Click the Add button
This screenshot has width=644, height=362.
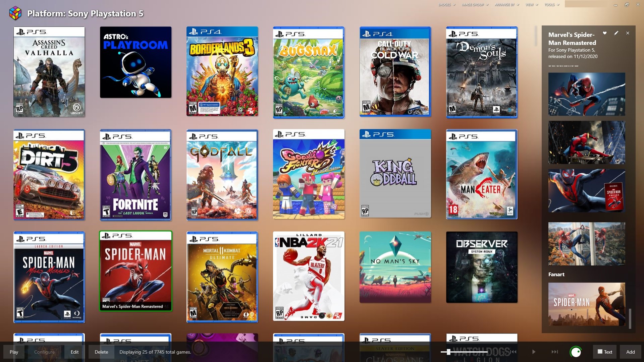[630, 352]
